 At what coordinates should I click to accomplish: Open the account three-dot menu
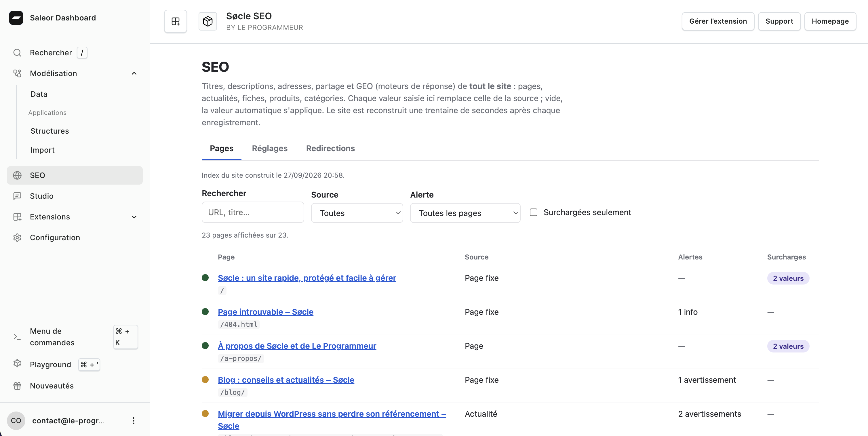coord(134,420)
